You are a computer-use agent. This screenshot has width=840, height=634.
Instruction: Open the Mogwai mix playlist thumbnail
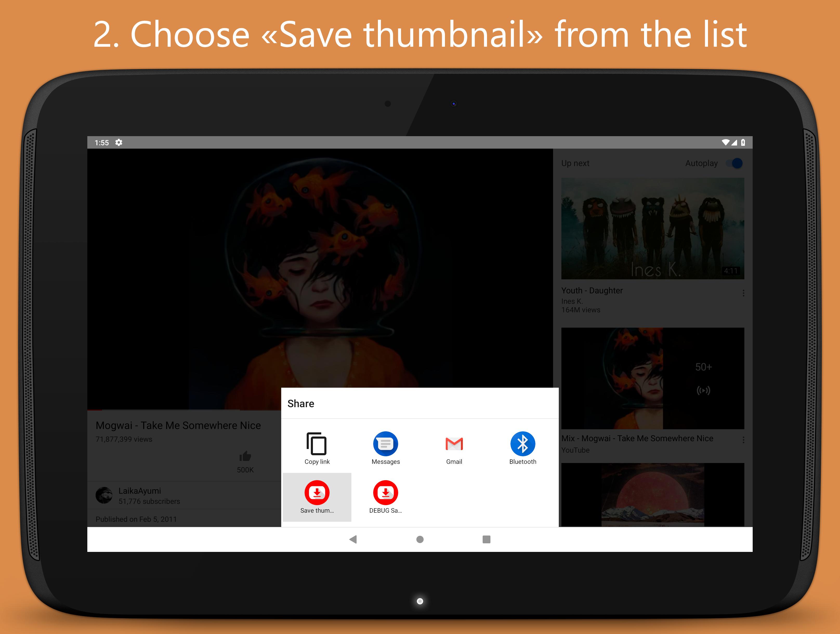[x=653, y=379]
